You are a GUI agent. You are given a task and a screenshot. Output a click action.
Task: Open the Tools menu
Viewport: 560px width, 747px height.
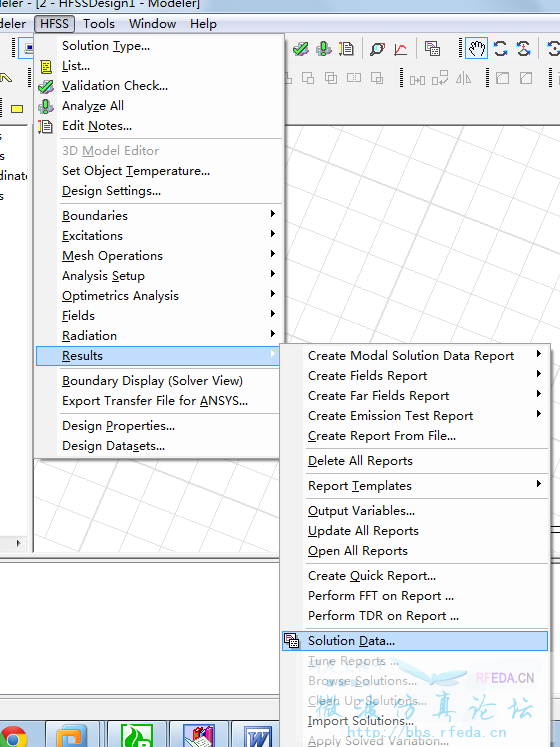click(x=99, y=24)
